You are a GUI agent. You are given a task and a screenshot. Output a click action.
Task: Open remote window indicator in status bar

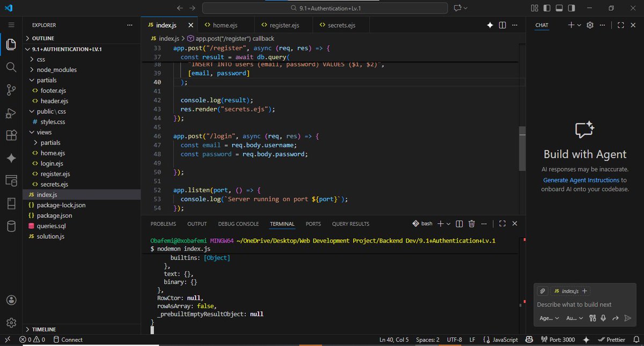[8, 340]
